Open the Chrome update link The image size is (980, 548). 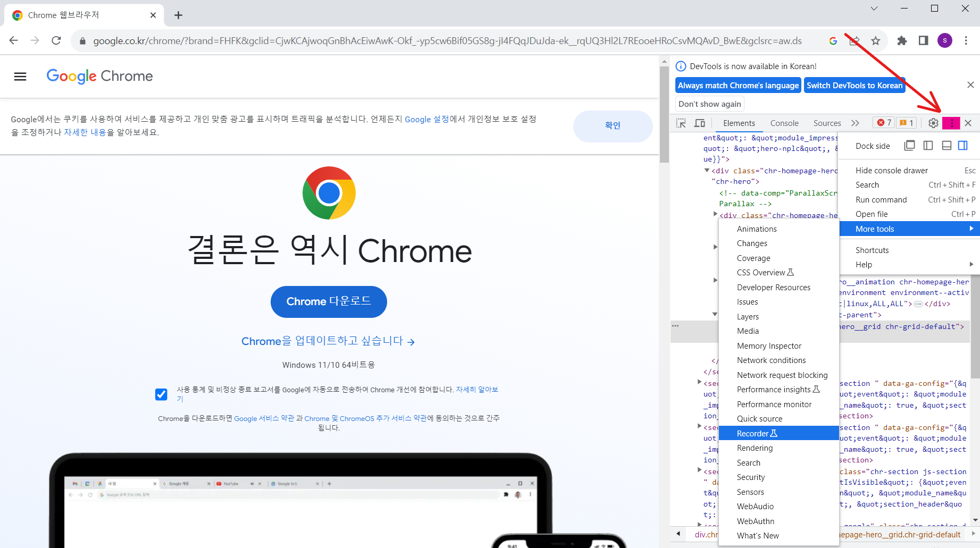coord(328,341)
